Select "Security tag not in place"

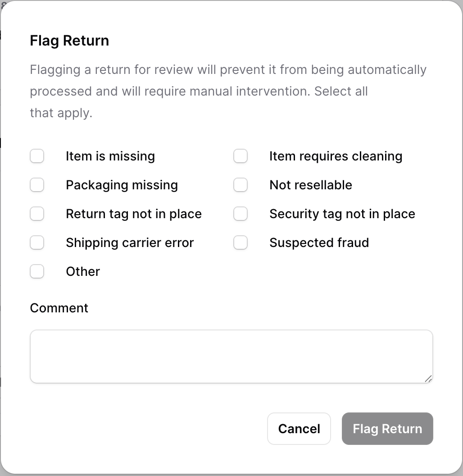tap(241, 214)
